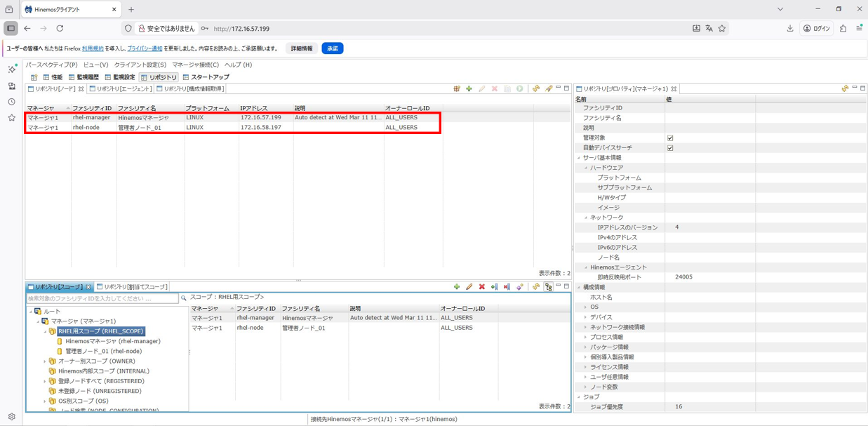Switch to the リポジトリ[割当てスコープ] tab
This screenshot has height=426, width=868.
pyautogui.click(x=135, y=287)
